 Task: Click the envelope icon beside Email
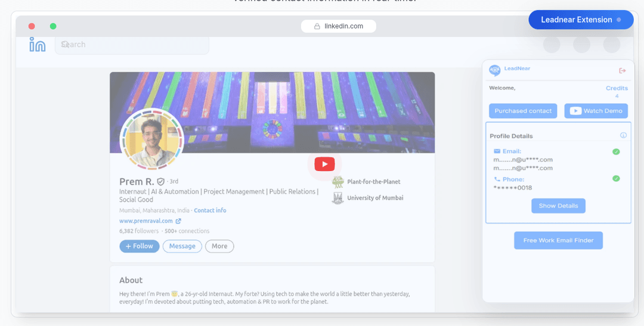(x=497, y=151)
